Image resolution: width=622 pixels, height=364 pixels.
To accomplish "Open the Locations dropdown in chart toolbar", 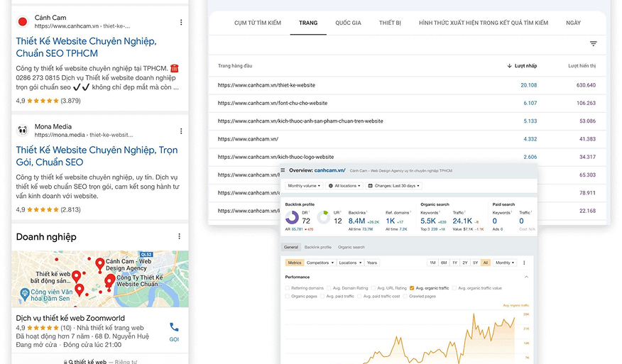I will [350, 263].
